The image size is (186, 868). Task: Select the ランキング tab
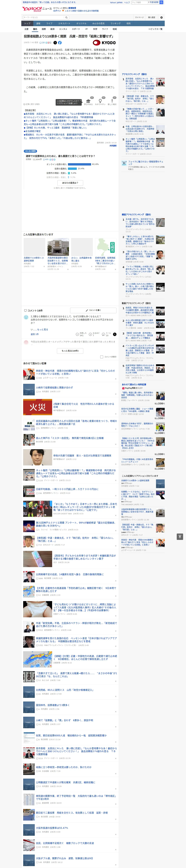[x=115, y=24]
